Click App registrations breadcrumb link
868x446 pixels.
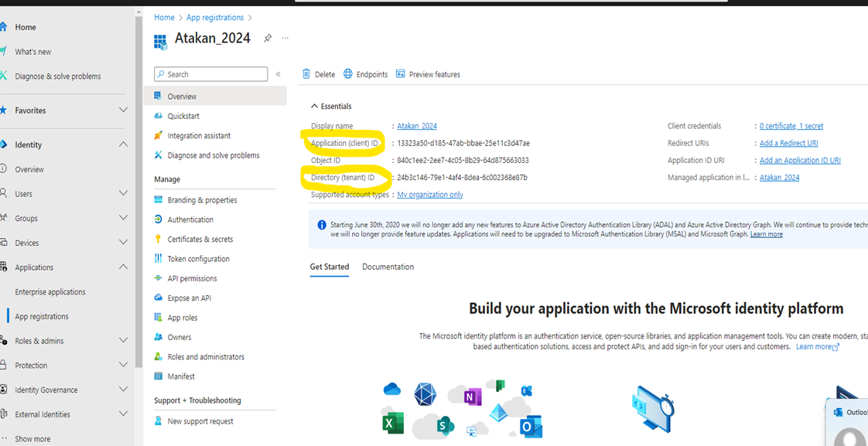tap(215, 18)
